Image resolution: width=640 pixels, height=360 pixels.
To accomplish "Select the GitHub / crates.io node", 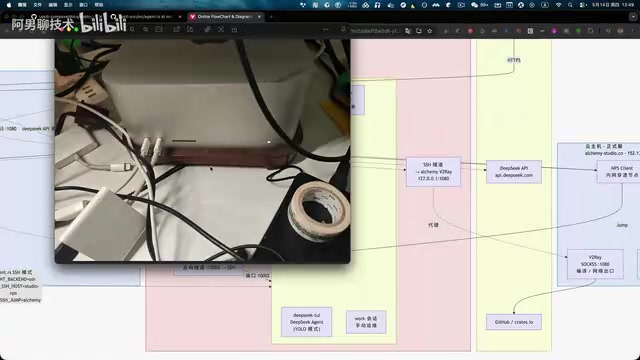I will click(x=514, y=322).
